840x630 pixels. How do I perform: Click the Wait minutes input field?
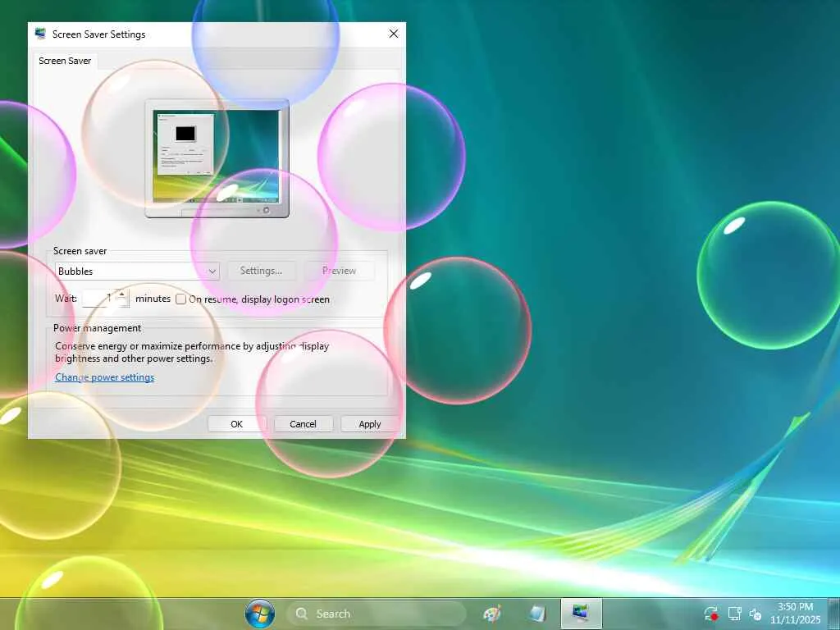click(x=98, y=299)
